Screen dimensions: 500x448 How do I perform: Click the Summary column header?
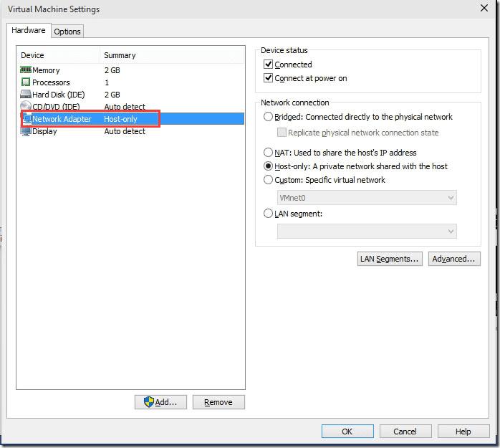pos(172,55)
